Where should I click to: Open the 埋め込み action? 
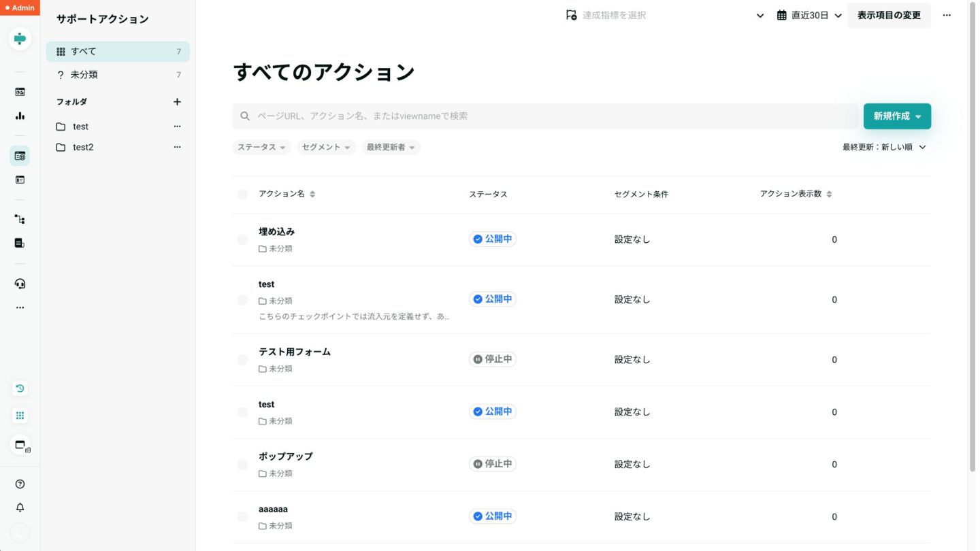pos(276,231)
